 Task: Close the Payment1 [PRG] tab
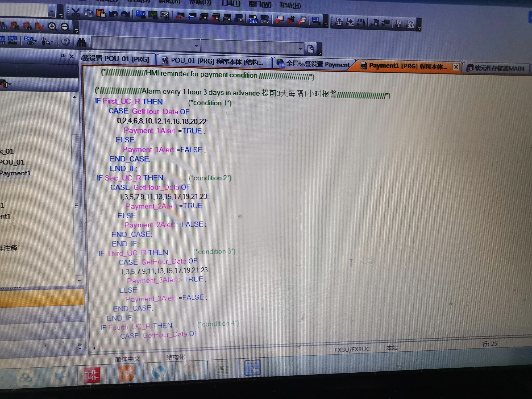click(x=456, y=67)
